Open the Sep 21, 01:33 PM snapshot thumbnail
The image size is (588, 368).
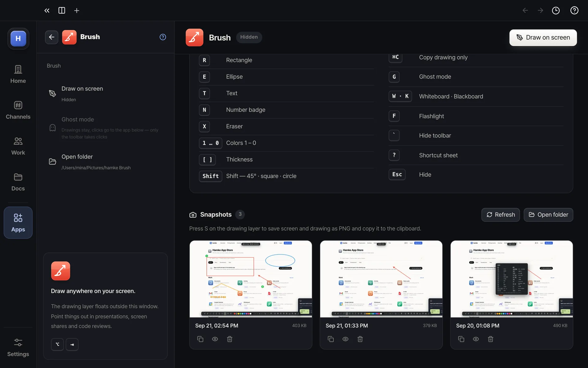point(381,279)
